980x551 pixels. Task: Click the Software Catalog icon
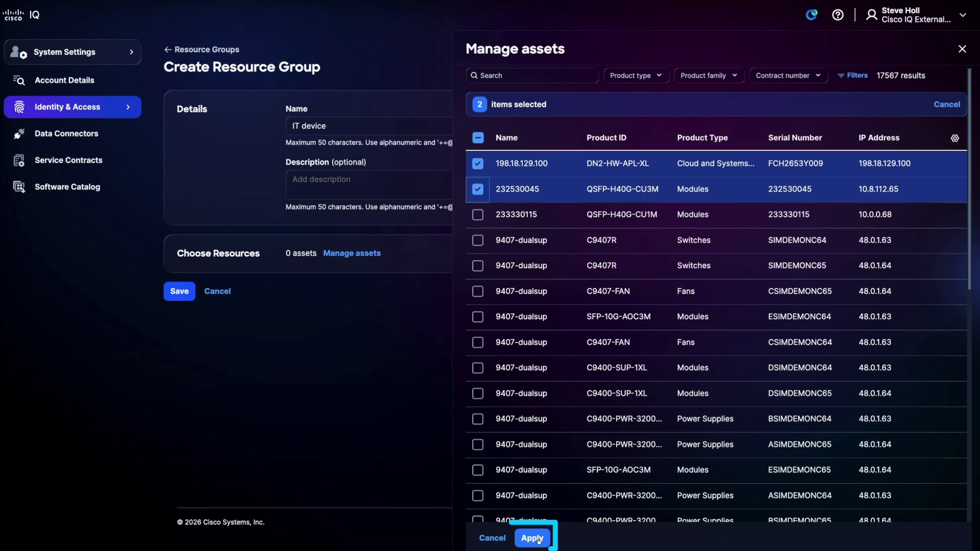(19, 187)
